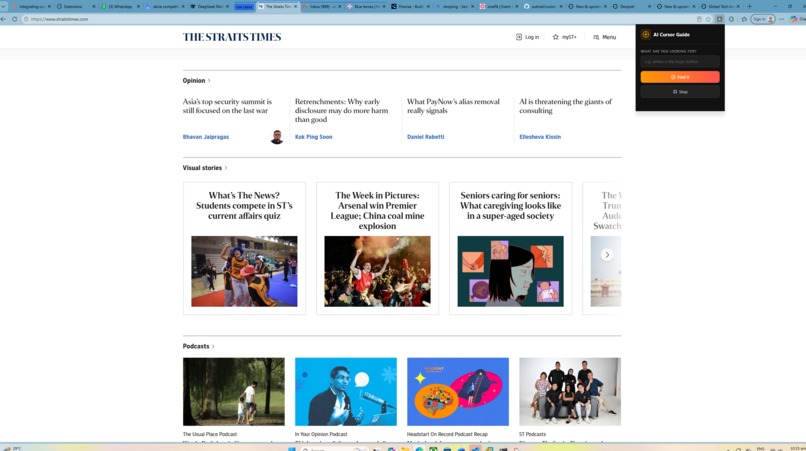
Task: Close The Straits Times tab
Action: coord(296,6)
